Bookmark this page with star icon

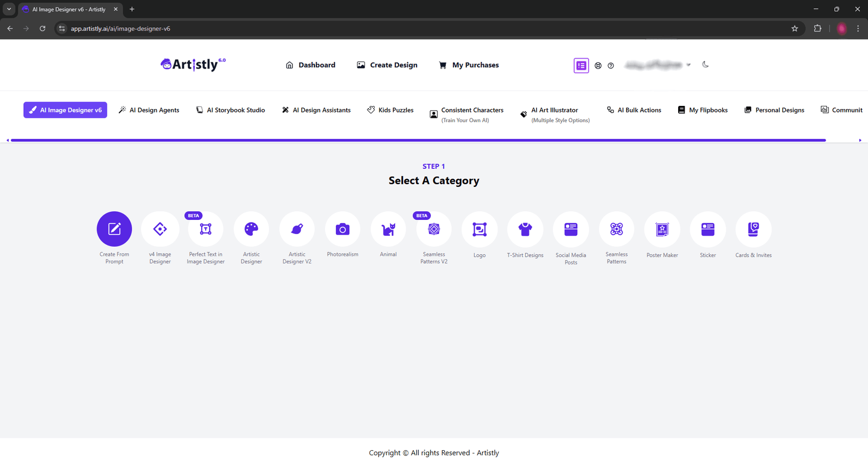(795, 29)
